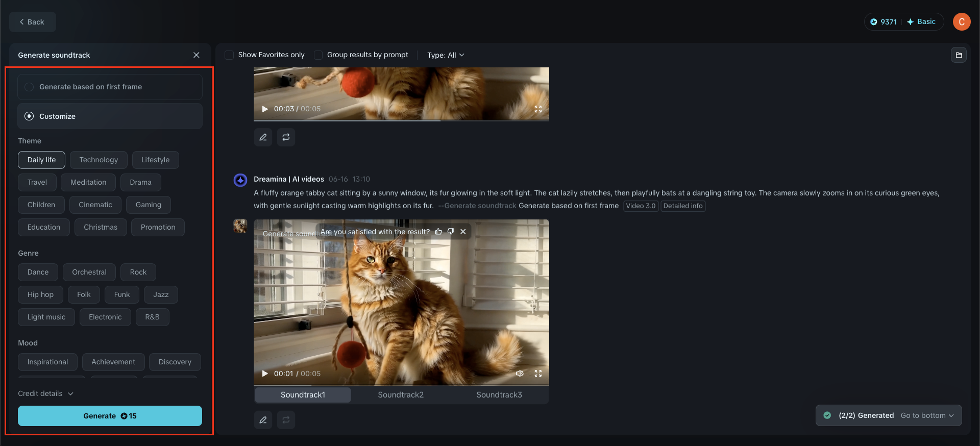The image size is (980, 446).
Task: Select Generate based on first frame
Action: pos(110,87)
